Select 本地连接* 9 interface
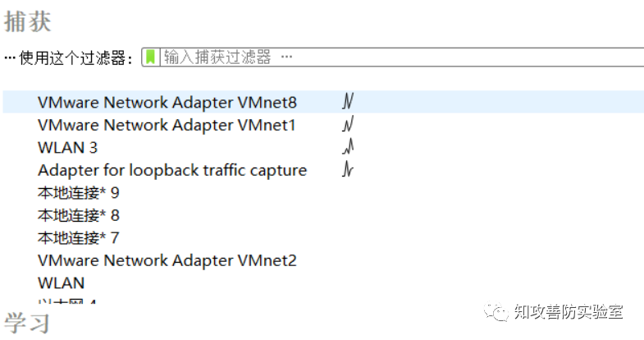Viewport: 644px width, 340px height. 79,192
